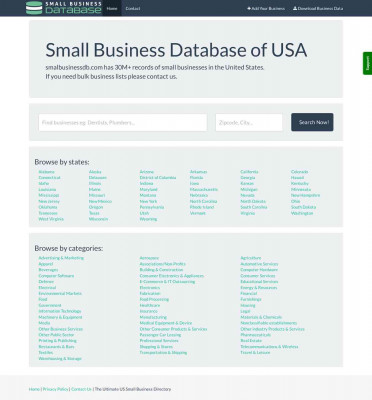Screen dimensions: 372x400
Task: Select Arizona in Browse by states
Action: (x=147, y=172)
